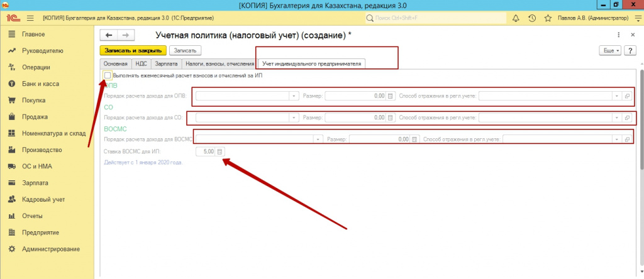
Task: Open the Отчеты section
Action: 32,216
